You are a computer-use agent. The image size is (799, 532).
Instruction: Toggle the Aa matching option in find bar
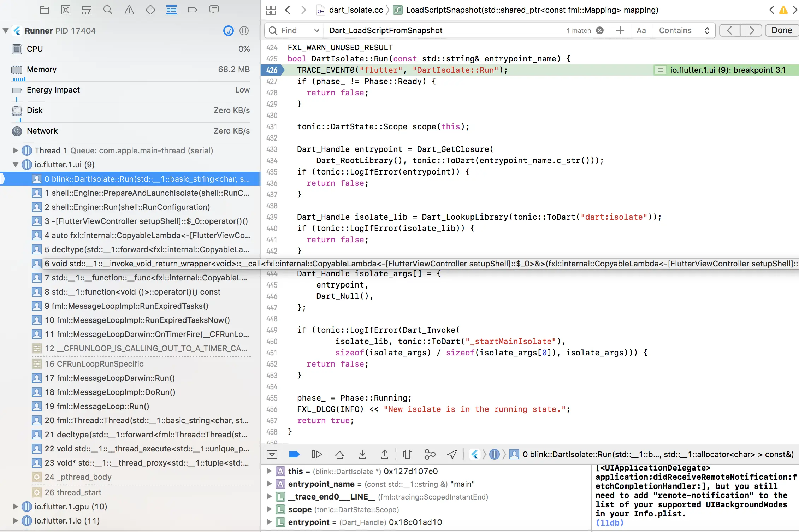click(x=641, y=30)
